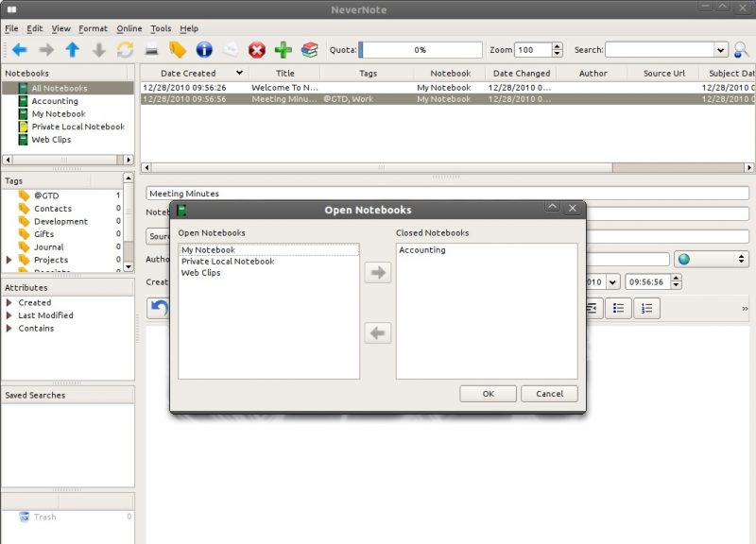The width and height of the screenshot is (756, 544).
Task: Select My Notebook in Open Notebooks list
Action: click(x=268, y=250)
